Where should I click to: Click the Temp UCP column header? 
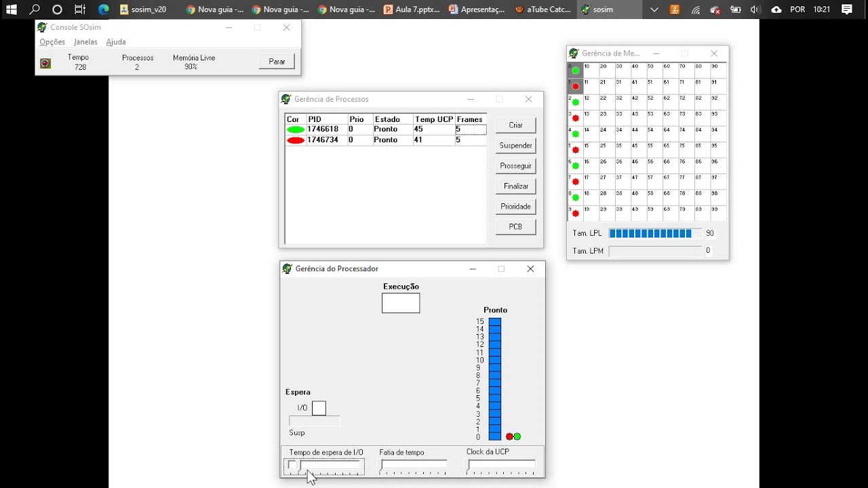434,119
